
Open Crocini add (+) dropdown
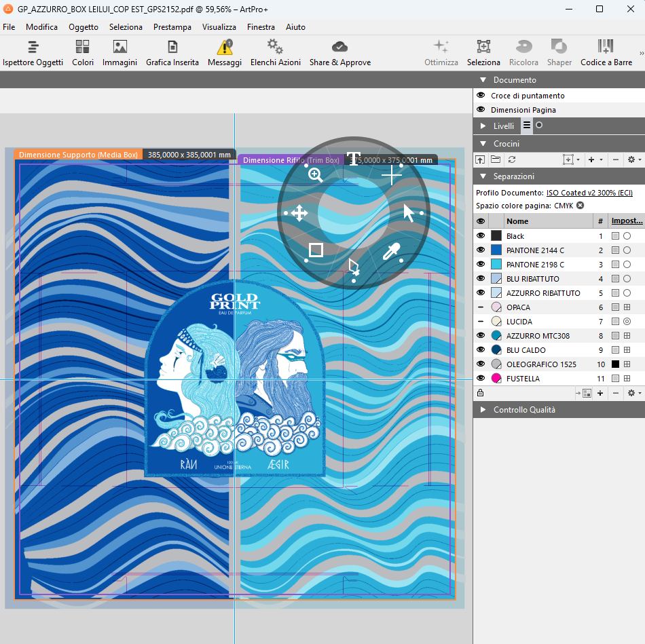(x=595, y=159)
